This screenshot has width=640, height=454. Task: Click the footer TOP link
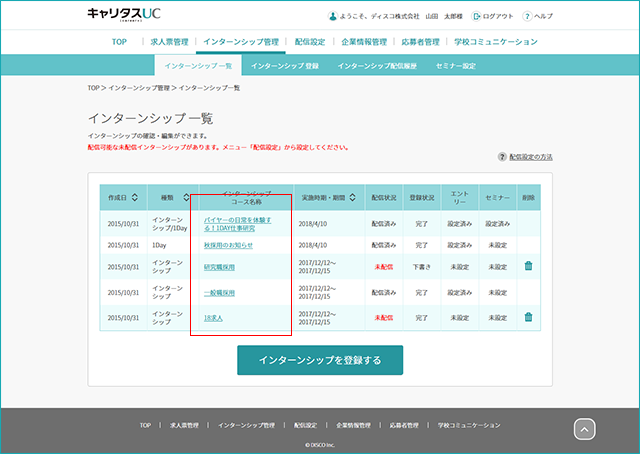pos(145,425)
